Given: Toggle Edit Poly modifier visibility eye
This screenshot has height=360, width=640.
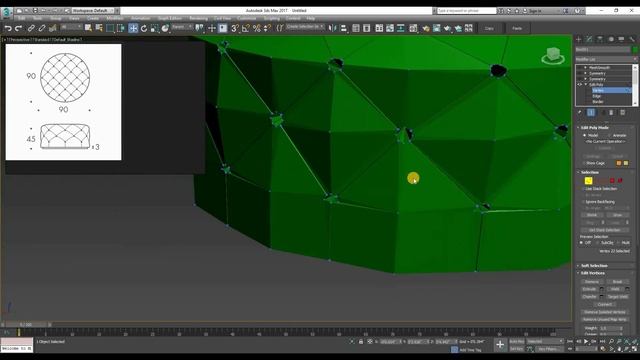Looking at the screenshot, I should coord(580,84).
